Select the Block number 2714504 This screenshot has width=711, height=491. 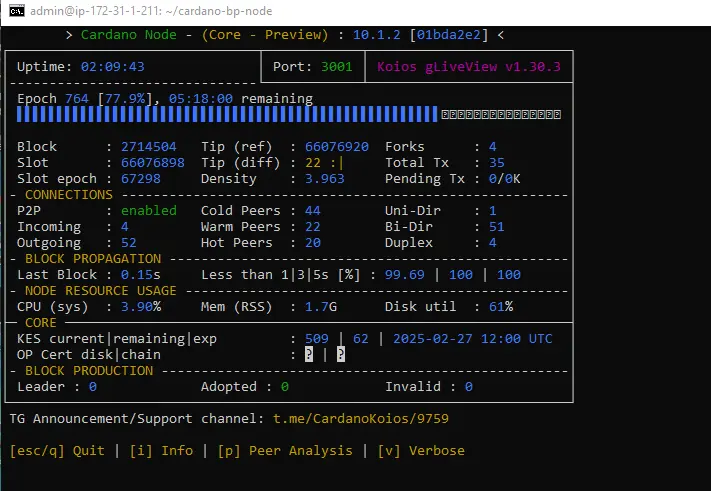[148, 146]
